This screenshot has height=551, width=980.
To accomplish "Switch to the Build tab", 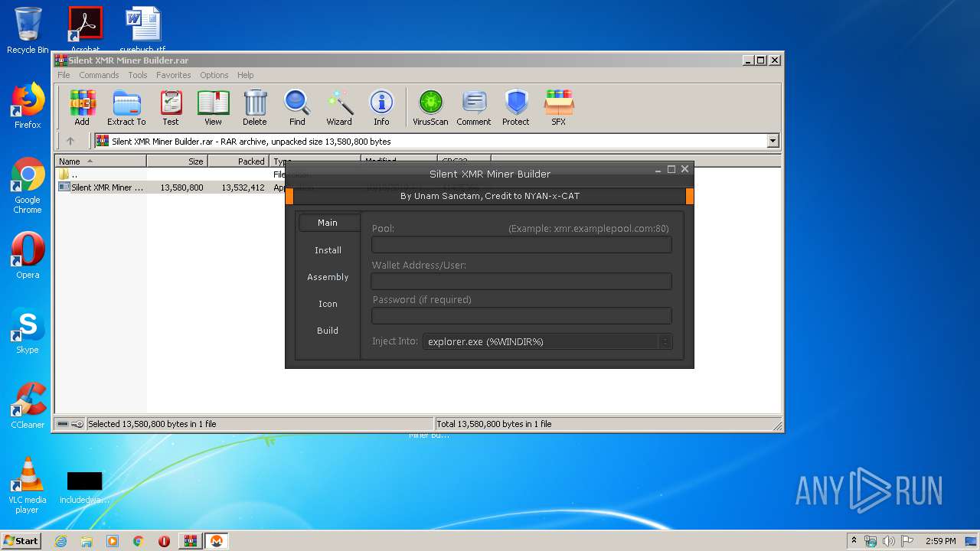I will coord(328,331).
